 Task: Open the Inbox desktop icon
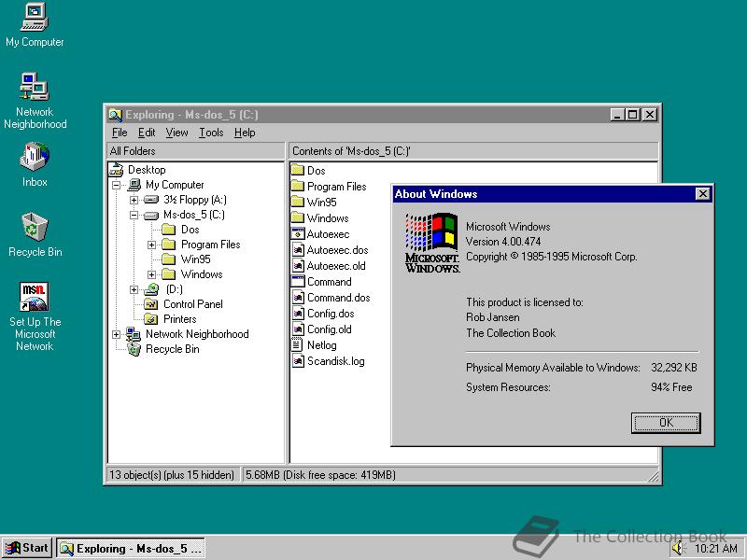(x=35, y=157)
